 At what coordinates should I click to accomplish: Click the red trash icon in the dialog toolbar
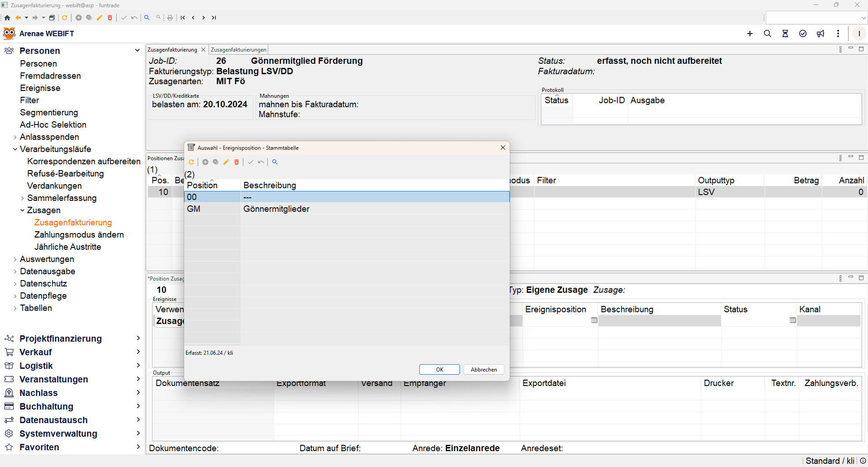pos(237,162)
